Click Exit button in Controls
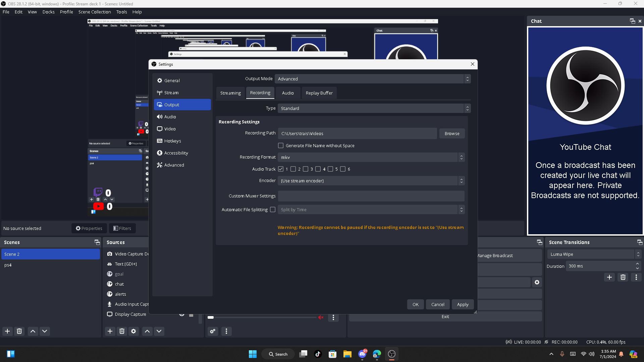 click(445, 316)
